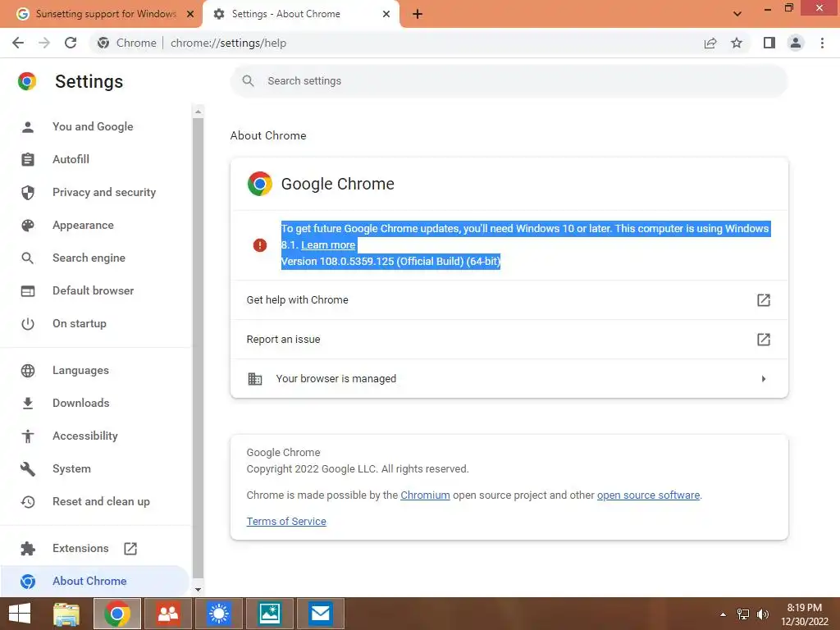Click the sidebar scrollbar down arrow
Image resolution: width=840 pixels, height=630 pixels.
point(199,589)
